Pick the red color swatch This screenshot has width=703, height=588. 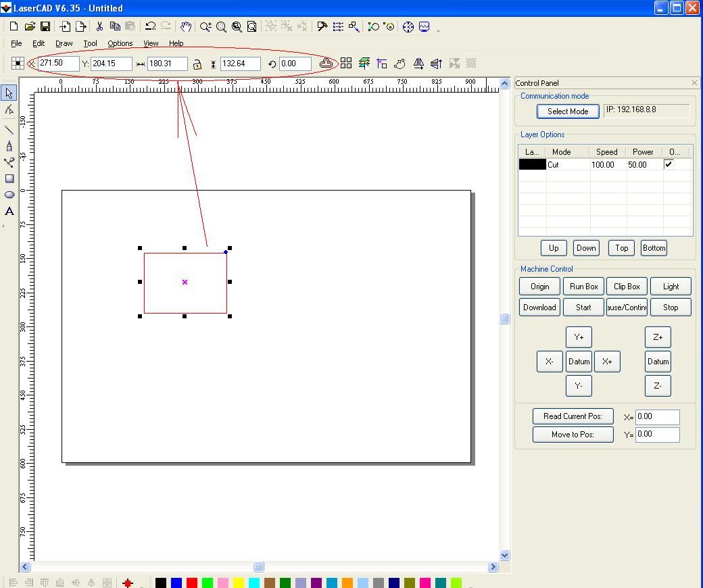pyautogui.click(x=192, y=583)
